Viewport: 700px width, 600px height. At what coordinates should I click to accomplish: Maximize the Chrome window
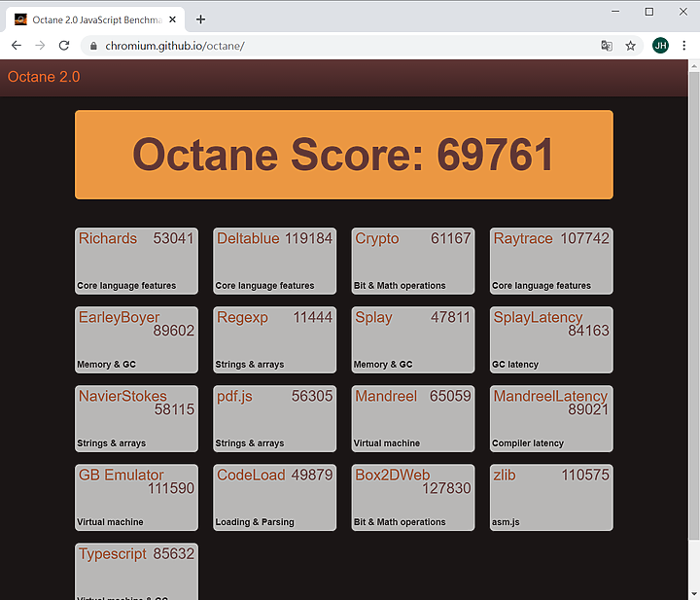tap(649, 12)
